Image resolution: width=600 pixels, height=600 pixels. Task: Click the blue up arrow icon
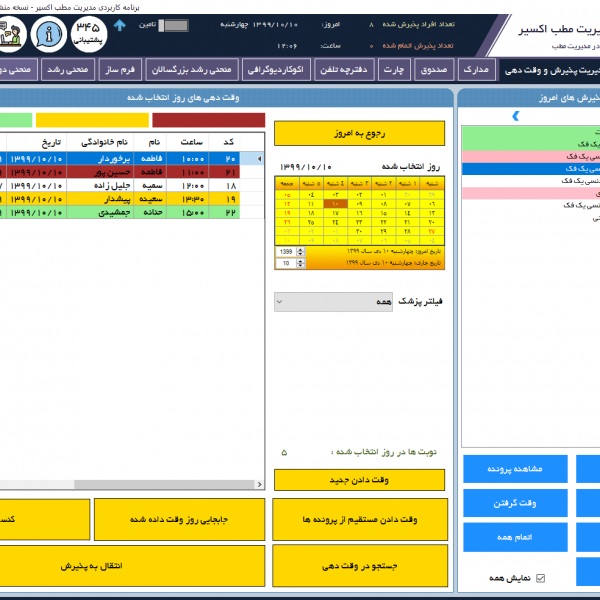click(x=121, y=24)
